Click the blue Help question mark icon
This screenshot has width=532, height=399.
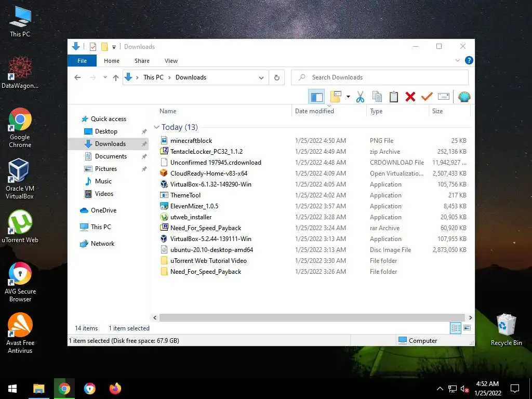pos(469,60)
